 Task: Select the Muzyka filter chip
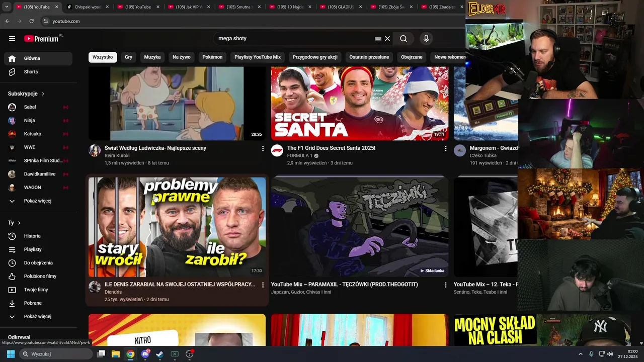point(152,57)
